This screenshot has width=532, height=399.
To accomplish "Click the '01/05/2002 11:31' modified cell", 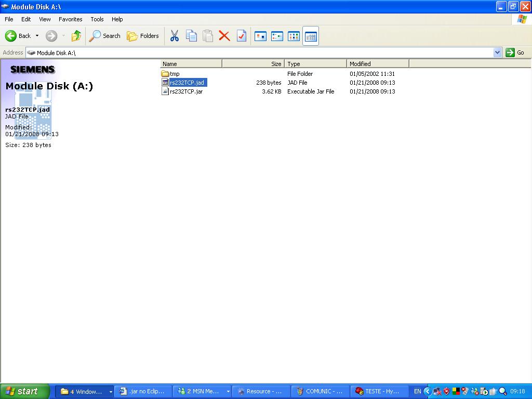I will tap(372, 74).
